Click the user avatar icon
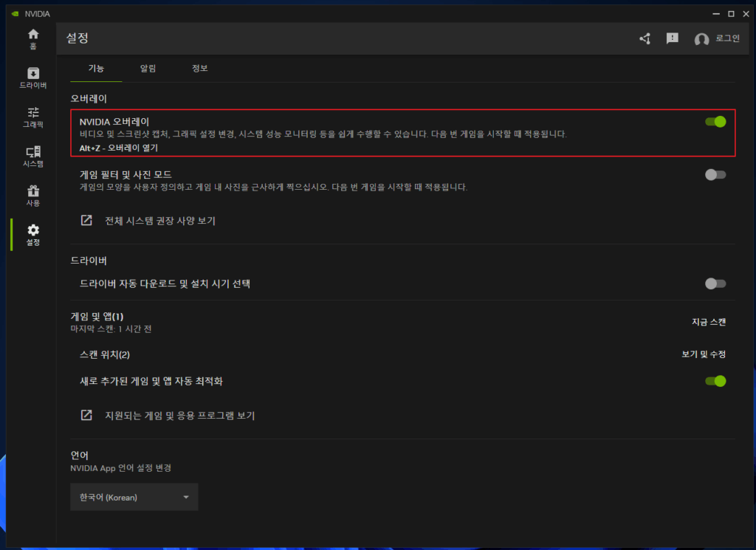 701,39
